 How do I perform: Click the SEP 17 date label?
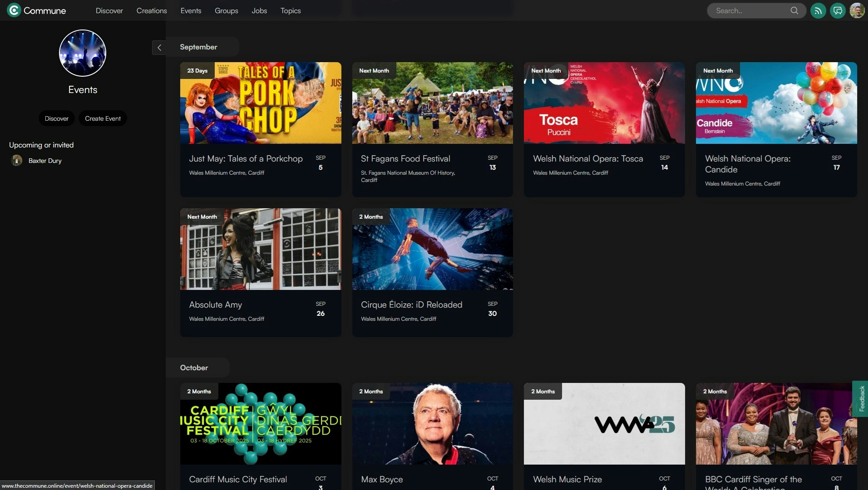coord(837,163)
